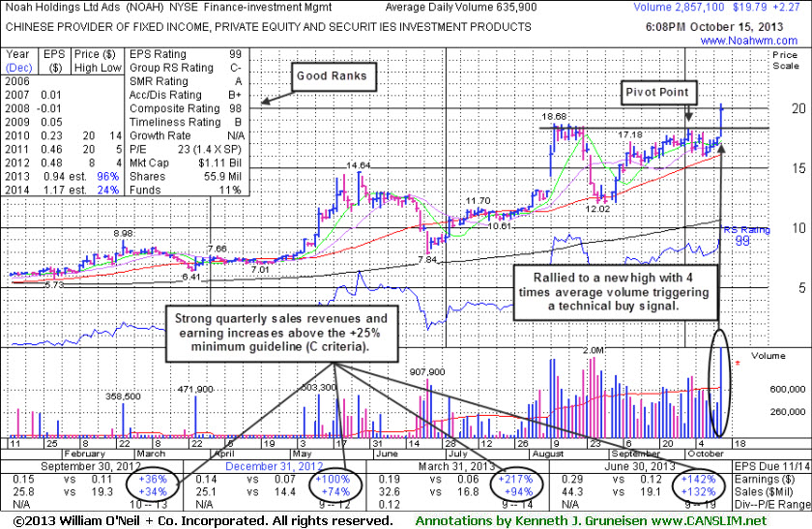This screenshot has width=812, height=529.
Task: Select the +132% June 2013 sales change
Action: click(698, 491)
